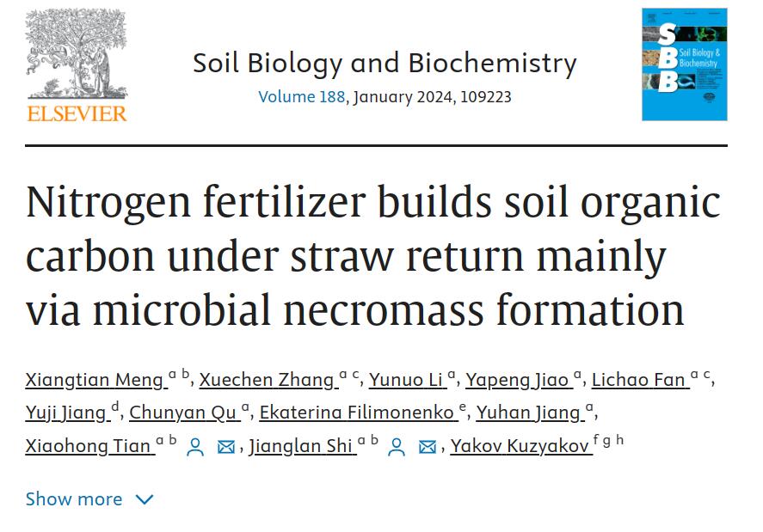This screenshot has height=532, width=763.
Task: Open the Volume 188 link
Action: click(301, 97)
